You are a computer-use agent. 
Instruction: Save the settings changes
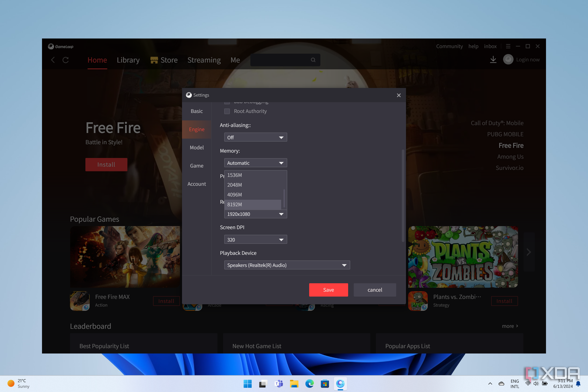pos(329,290)
